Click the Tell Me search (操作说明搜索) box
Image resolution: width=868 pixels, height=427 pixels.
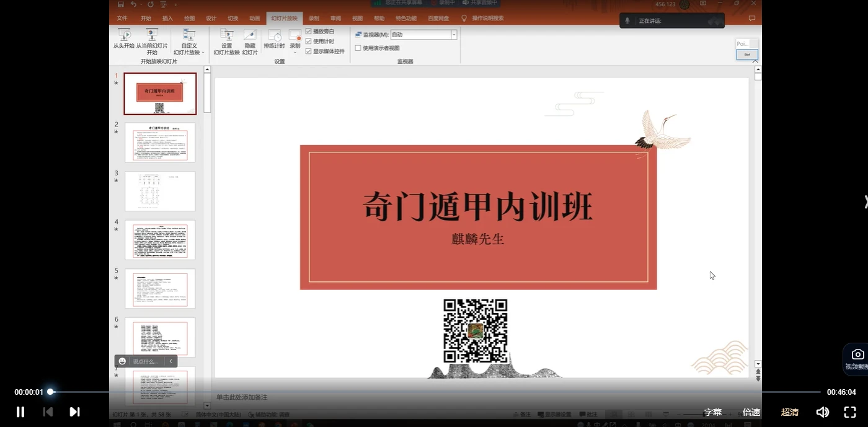click(x=487, y=18)
